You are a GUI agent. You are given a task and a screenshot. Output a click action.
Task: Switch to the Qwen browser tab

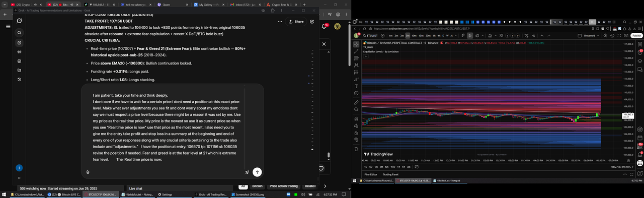pyautogui.click(x=166, y=4)
